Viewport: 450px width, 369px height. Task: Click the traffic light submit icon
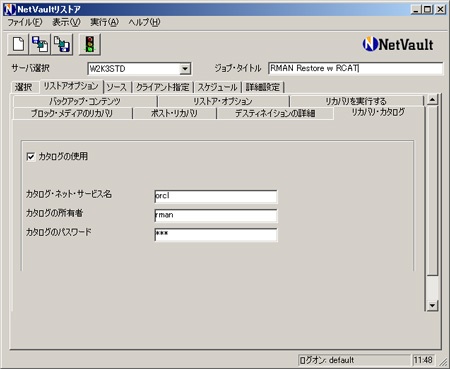point(90,44)
